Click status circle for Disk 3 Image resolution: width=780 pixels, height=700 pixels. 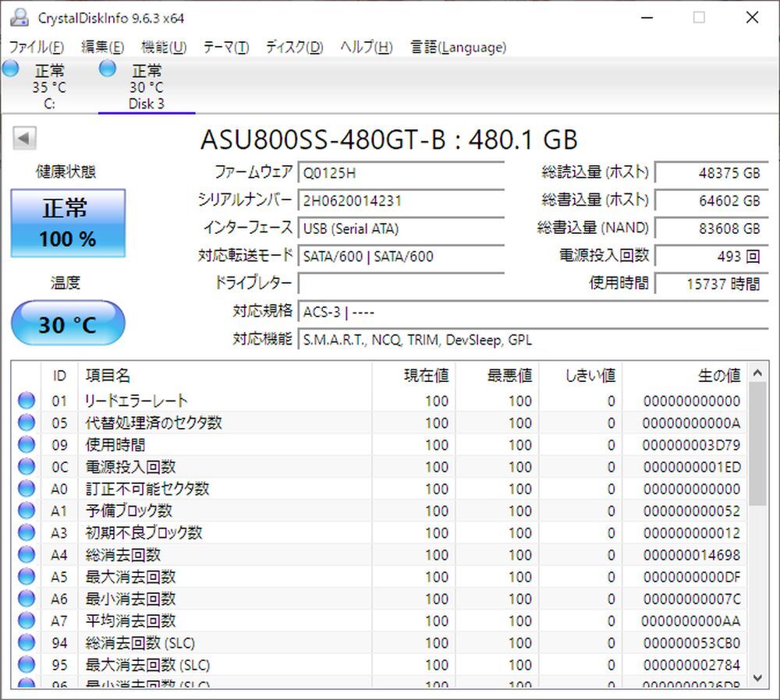click(x=108, y=69)
